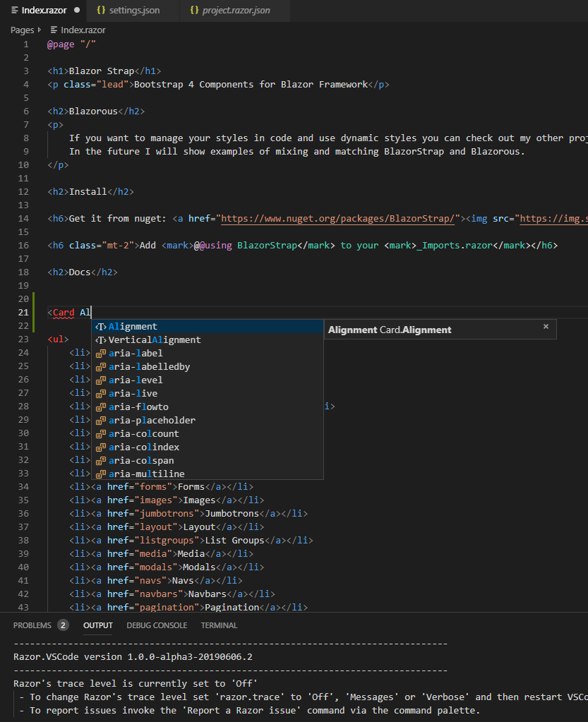Viewport: 588px width, 722px height.
Task: Choose aria-labelledby completion item
Action: [208, 366]
